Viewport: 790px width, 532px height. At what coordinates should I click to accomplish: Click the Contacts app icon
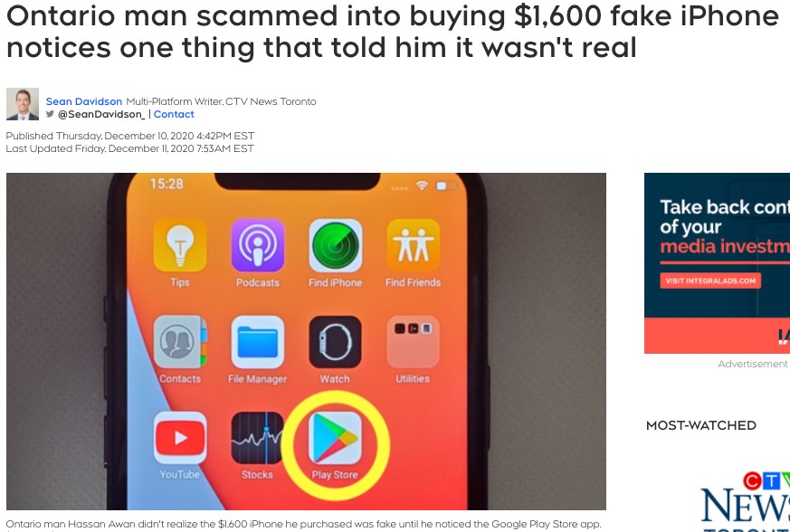[x=180, y=342]
